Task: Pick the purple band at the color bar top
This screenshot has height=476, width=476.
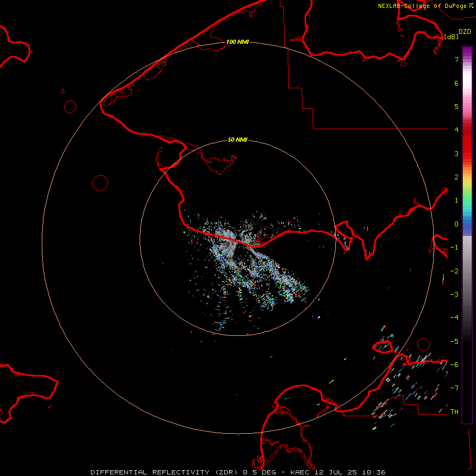Action: 467,52
